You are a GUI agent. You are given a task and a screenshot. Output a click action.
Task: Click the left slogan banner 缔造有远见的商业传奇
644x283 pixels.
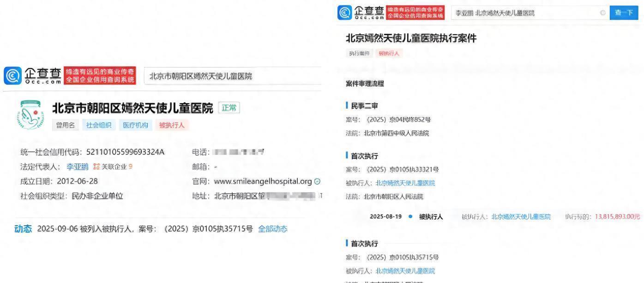100,76
